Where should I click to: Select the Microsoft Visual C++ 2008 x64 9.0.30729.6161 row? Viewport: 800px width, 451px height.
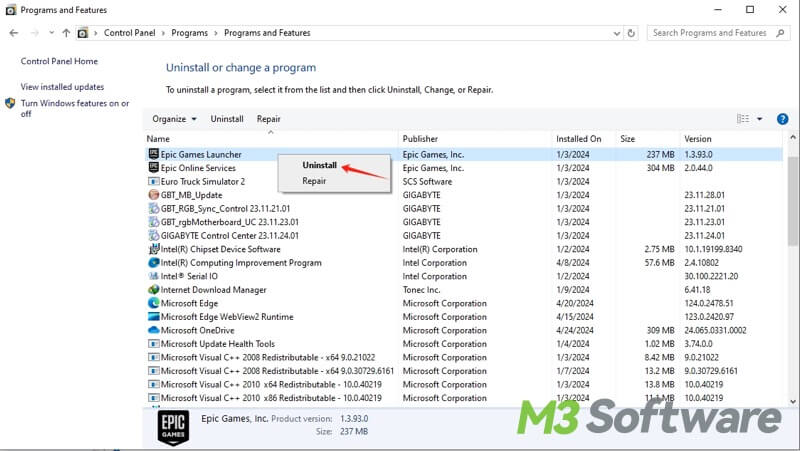[x=464, y=371]
